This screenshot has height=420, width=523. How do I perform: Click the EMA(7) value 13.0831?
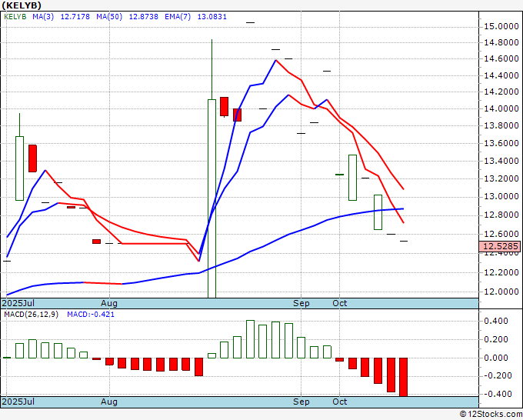pyautogui.click(x=212, y=16)
